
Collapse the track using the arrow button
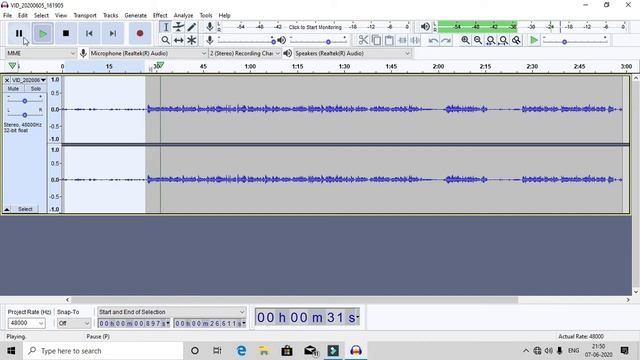click(x=7, y=209)
